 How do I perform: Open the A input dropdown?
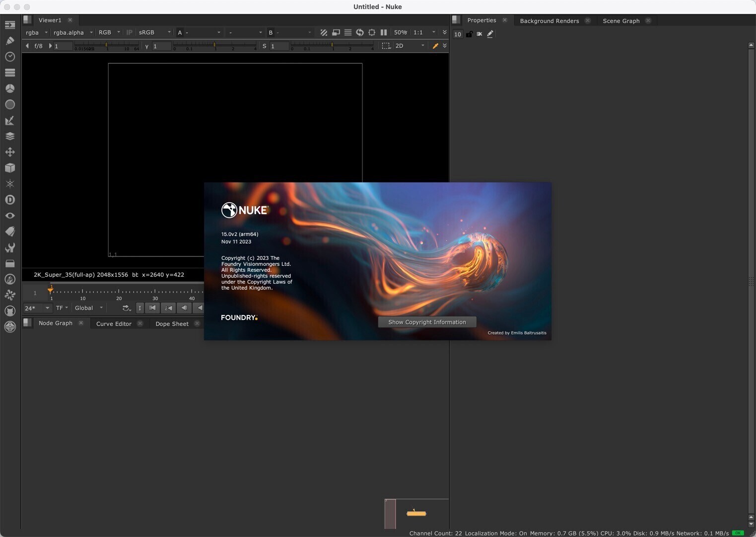pyautogui.click(x=199, y=32)
